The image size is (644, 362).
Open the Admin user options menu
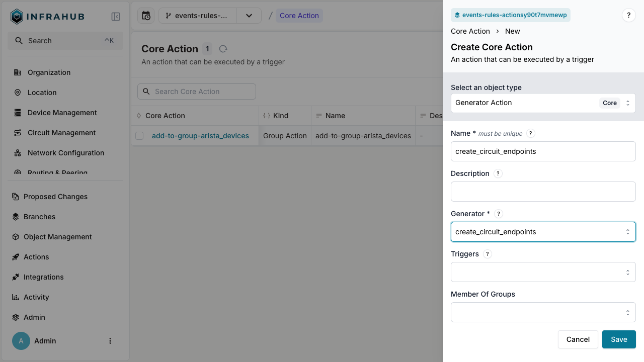[x=110, y=341]
